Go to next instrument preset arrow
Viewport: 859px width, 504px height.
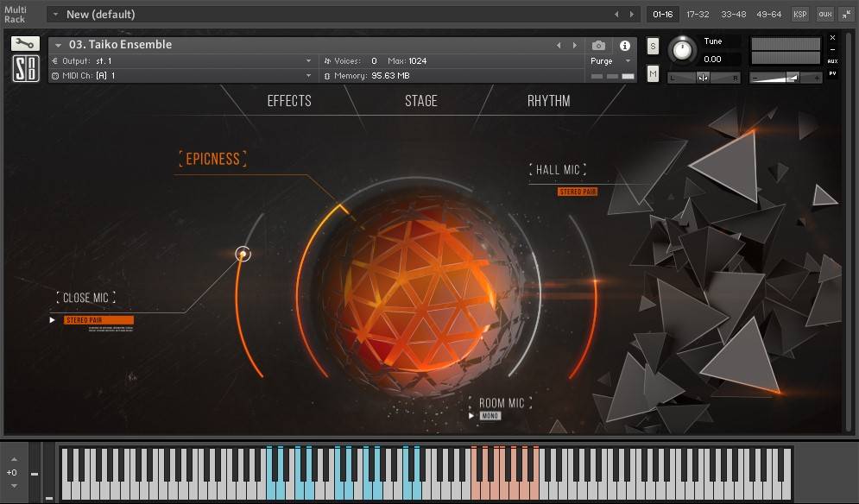pyautogui.click(x=575, y=45)
